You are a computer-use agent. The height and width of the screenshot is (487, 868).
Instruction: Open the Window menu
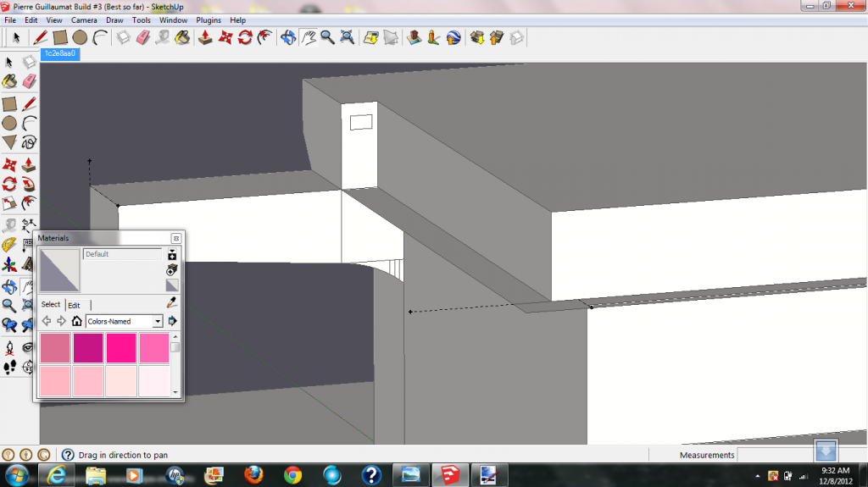[x=173, y=20]
